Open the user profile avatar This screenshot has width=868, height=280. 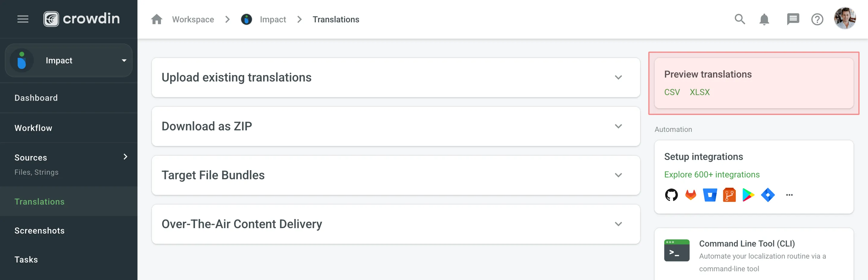click(844, 18)
